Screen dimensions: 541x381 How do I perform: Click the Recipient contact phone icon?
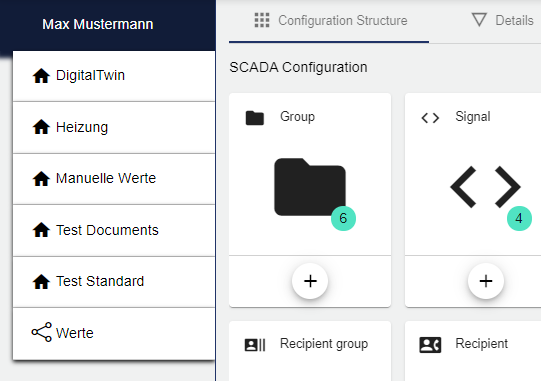coord(430,345)
